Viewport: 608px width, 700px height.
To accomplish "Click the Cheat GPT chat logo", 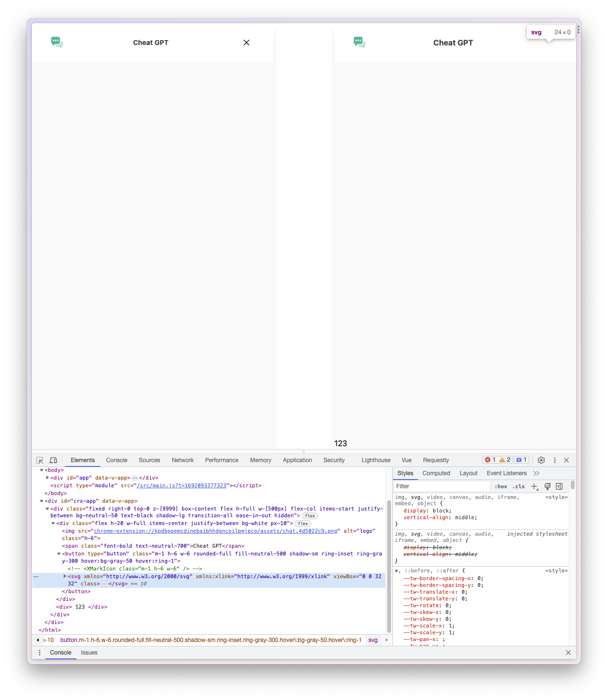I will [57, 42].
